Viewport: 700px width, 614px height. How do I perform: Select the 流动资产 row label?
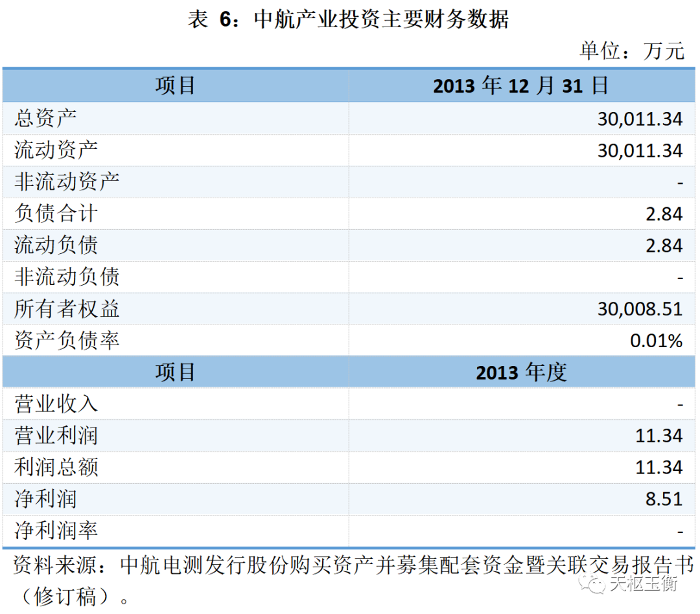[56, 150]
